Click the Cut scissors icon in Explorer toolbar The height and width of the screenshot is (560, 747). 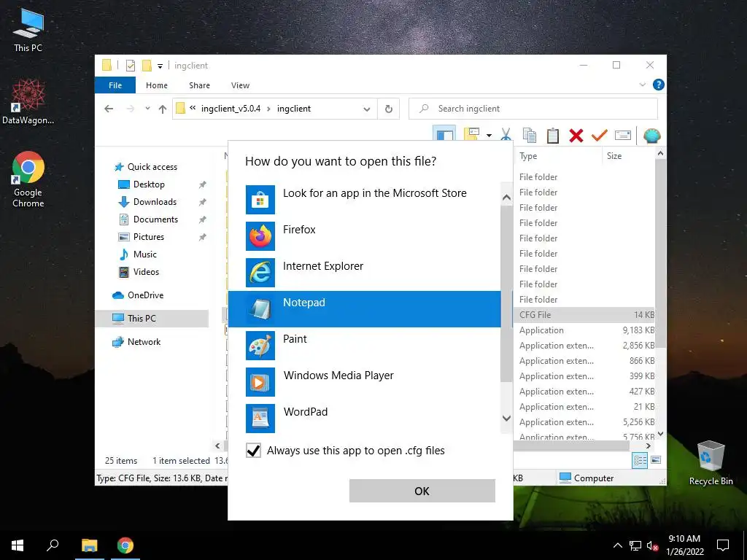[x=506, y=136]
